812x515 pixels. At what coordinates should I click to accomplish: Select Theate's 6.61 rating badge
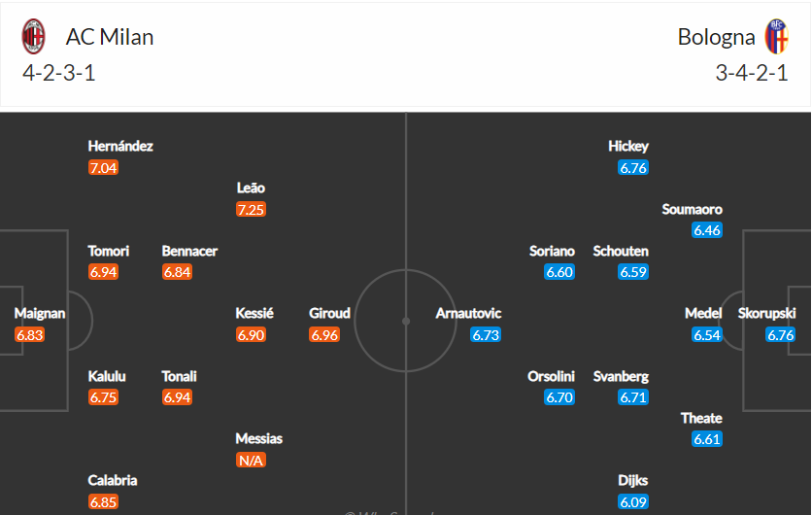[x=707, y=439]
